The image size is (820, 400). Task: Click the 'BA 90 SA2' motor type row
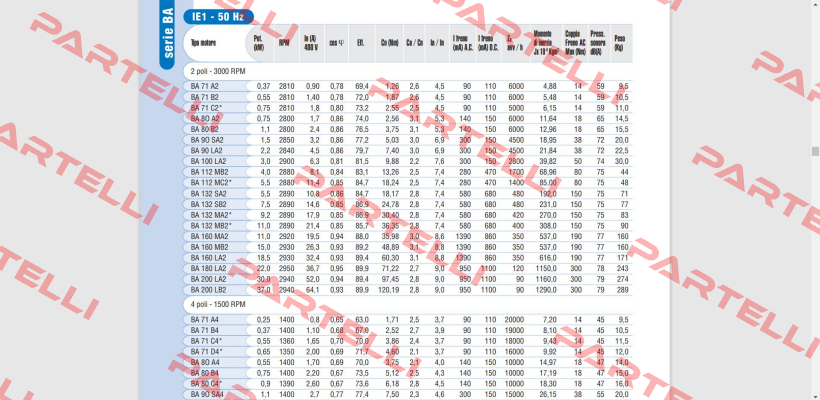pos(408,140)
